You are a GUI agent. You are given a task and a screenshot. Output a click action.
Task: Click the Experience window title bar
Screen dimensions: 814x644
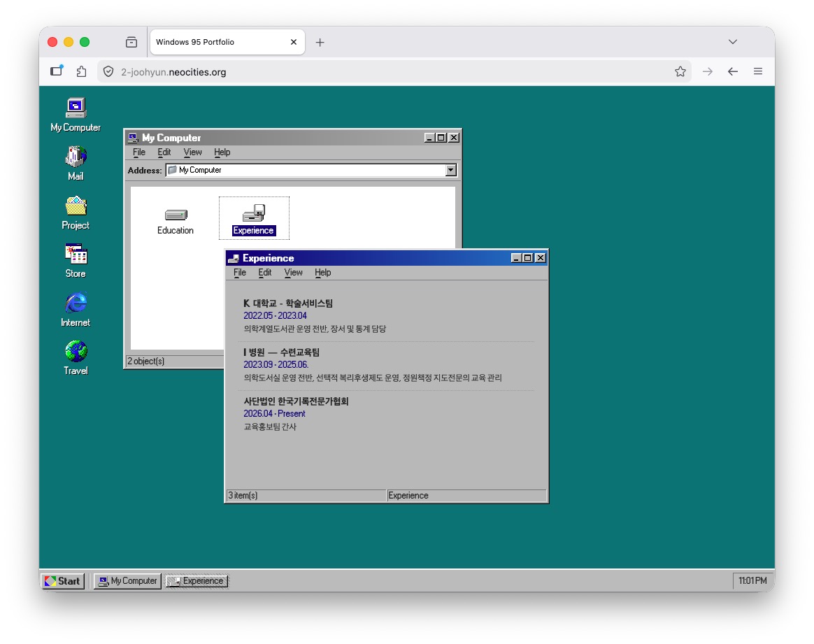(387, 258)
